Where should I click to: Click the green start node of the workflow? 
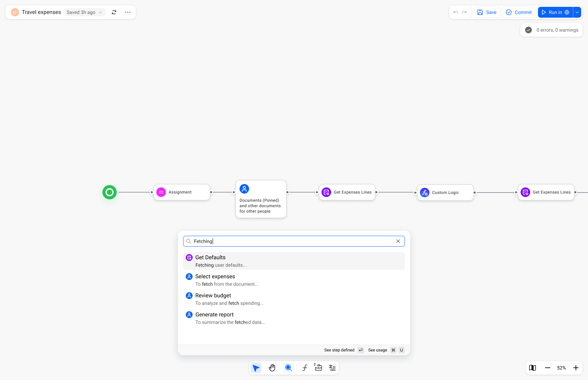[x=109, y=192]
